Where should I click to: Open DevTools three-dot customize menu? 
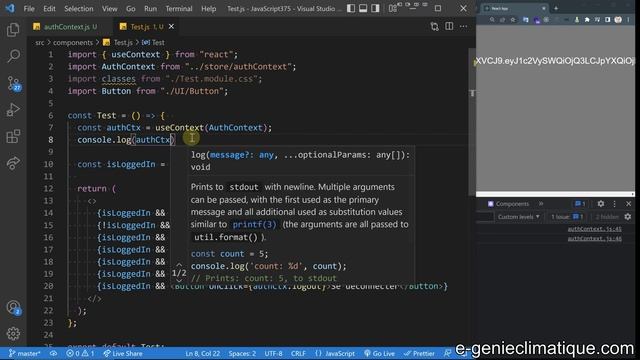(x=615, y=204)
